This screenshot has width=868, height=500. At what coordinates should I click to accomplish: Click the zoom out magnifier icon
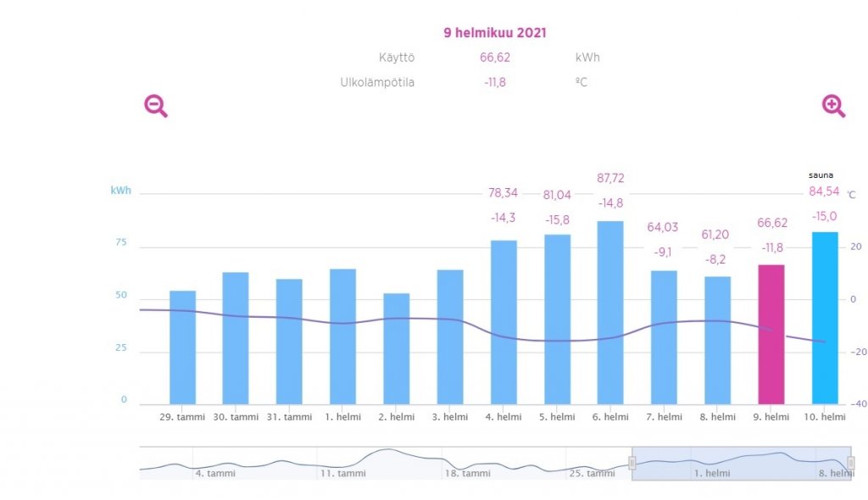tap(155, 106)
